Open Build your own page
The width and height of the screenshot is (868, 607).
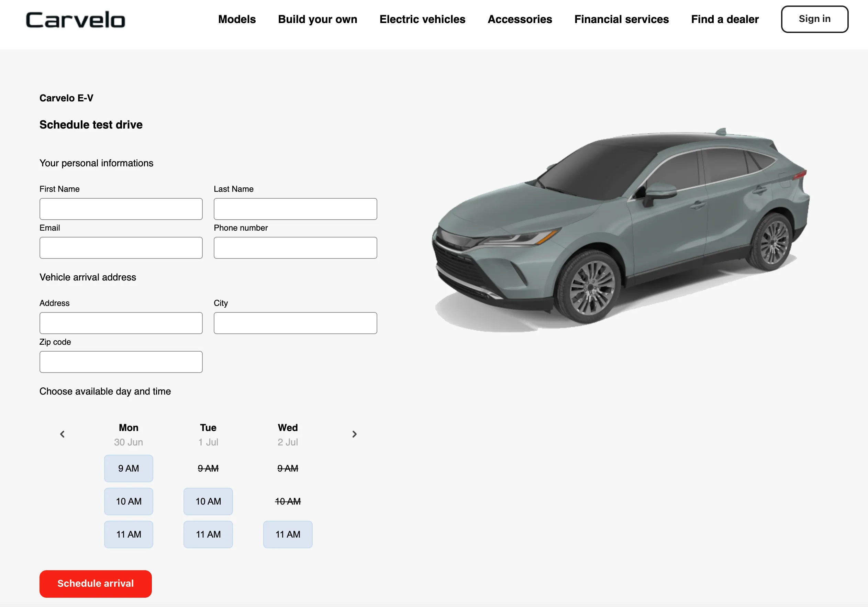click(318, 19)
